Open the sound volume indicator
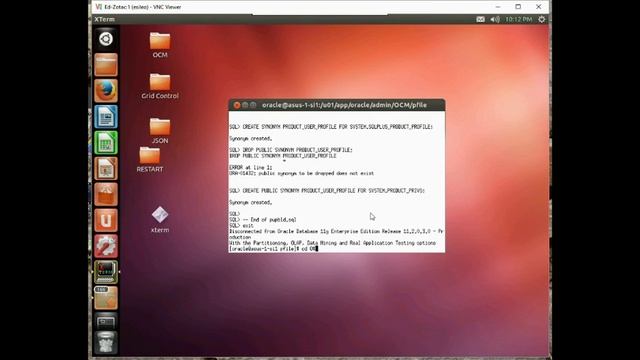The width and height of the screenshot is (640, 360). (x=495, y=19)
